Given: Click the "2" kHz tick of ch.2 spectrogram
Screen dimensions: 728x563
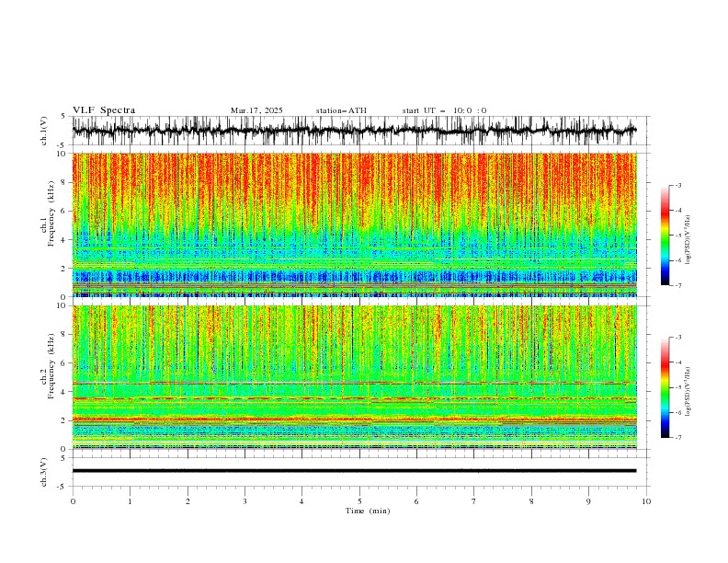Looking at the screenshot, I should point(64,420).
